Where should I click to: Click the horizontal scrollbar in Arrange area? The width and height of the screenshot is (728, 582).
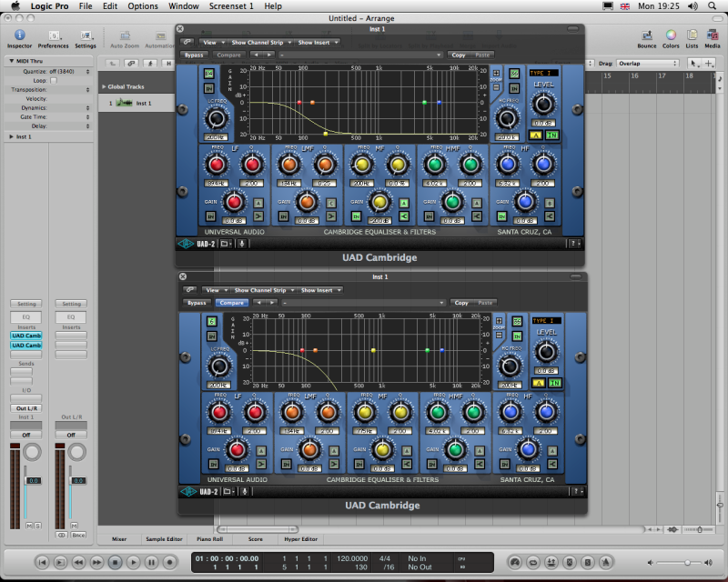tap(258, 529)
